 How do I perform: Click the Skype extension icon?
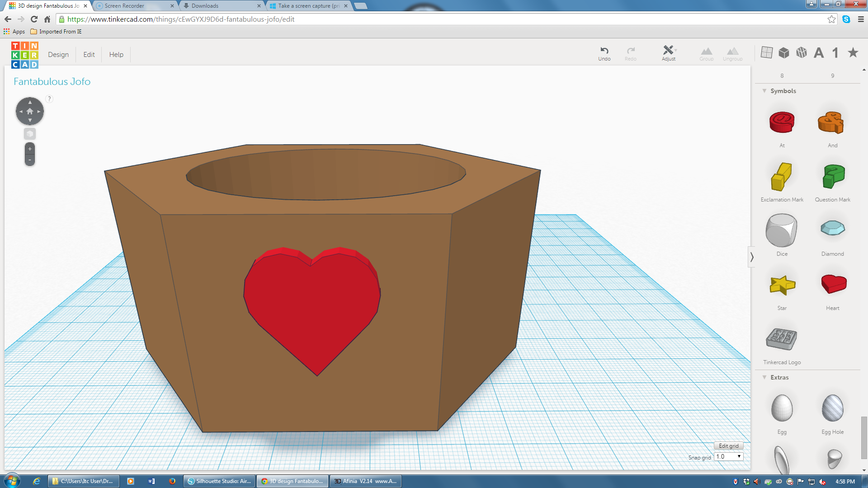(846, 19)
